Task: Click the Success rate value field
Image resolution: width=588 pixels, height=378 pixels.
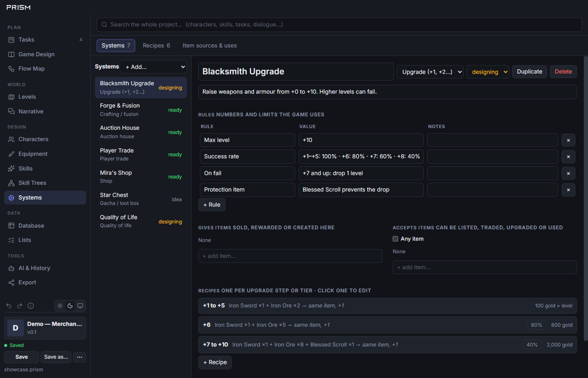Action: tap(361, 157)
